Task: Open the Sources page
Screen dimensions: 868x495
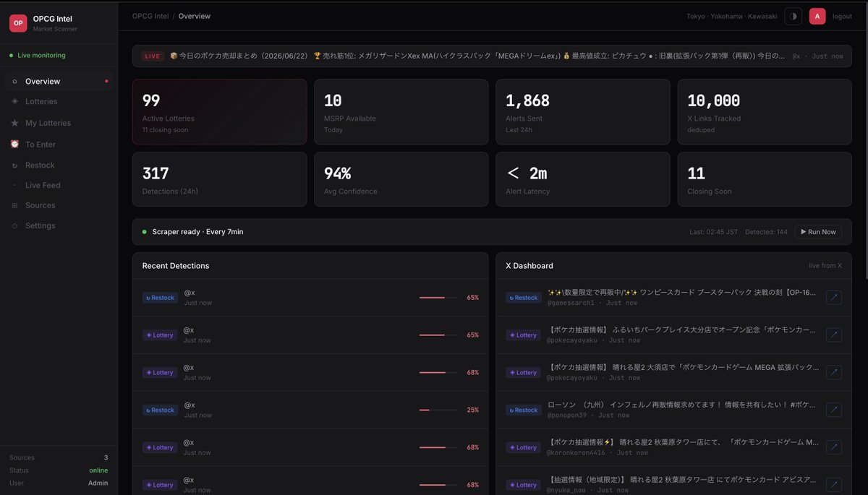Action: click(59, 205)
